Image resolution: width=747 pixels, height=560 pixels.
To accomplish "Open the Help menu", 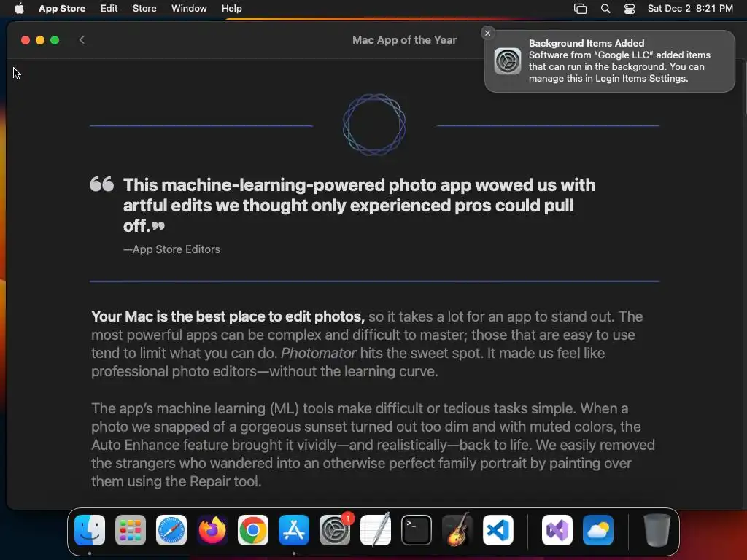I will coord(231,9).
